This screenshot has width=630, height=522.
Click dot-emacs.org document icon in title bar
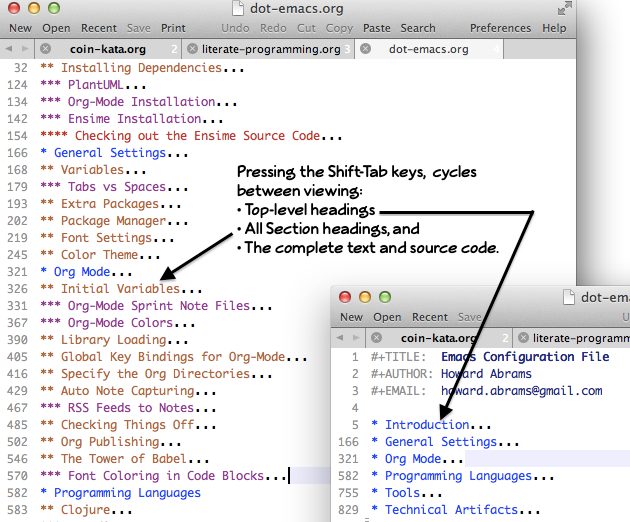point(238,8)
